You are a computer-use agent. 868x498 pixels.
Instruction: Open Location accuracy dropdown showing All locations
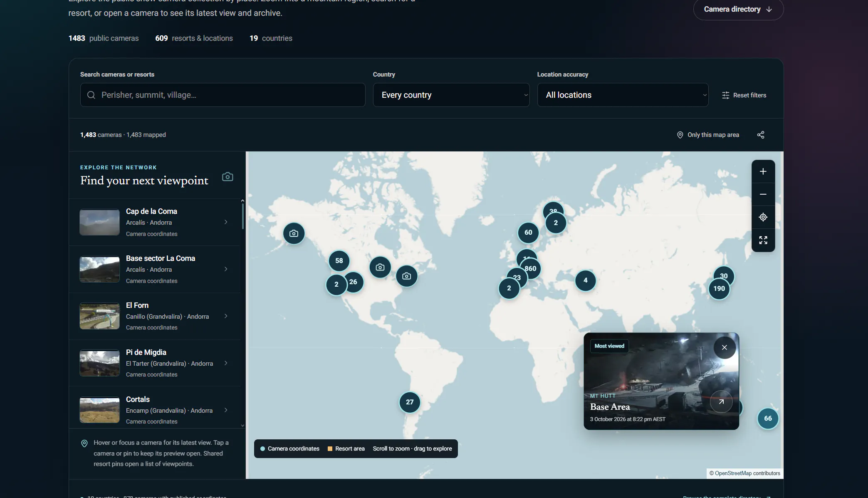[623, 95]
